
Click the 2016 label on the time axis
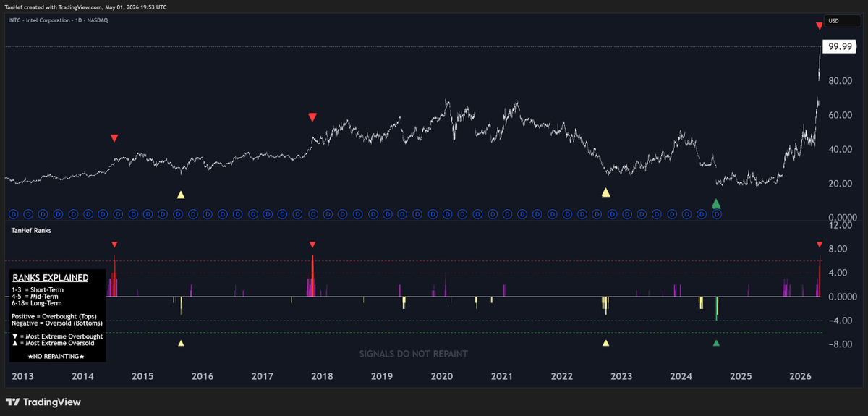(203, 376)
